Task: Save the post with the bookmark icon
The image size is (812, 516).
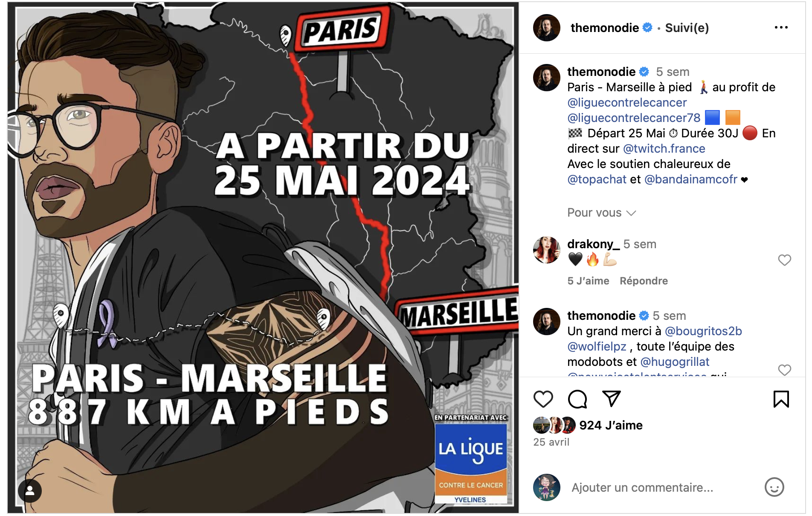Action: [x=781, y=399]
